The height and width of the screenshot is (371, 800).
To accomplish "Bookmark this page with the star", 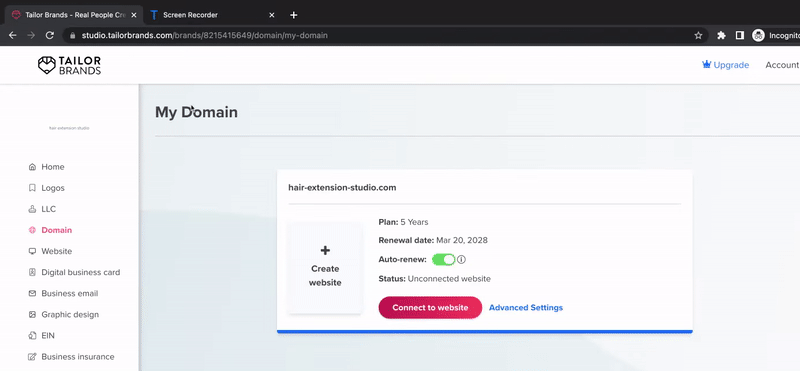I will pyautogui.click(x=698, y=35).
